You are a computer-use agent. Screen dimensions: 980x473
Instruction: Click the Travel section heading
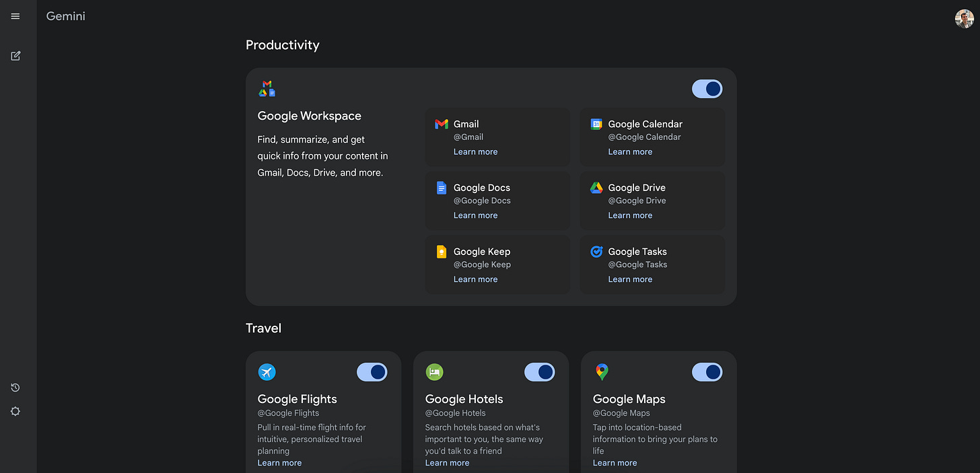point(264,328)
